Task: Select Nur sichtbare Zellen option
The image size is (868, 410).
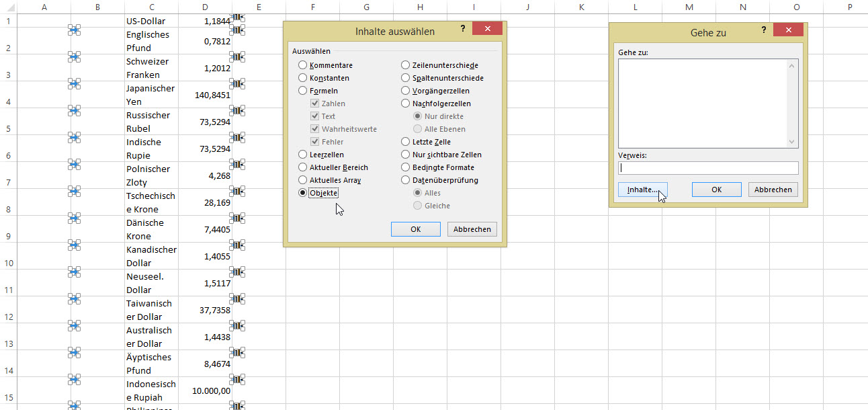Action: click(x=406, y=155)
